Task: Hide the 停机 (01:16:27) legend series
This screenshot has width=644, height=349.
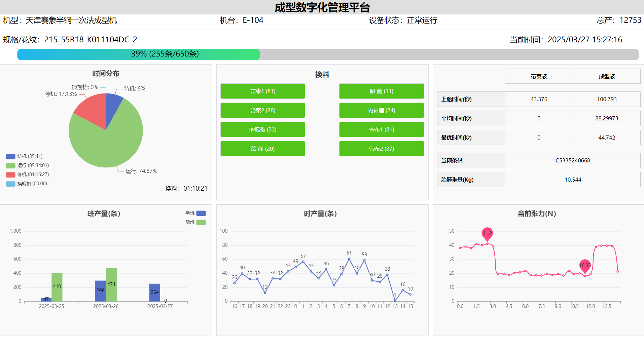Action: 28,174
